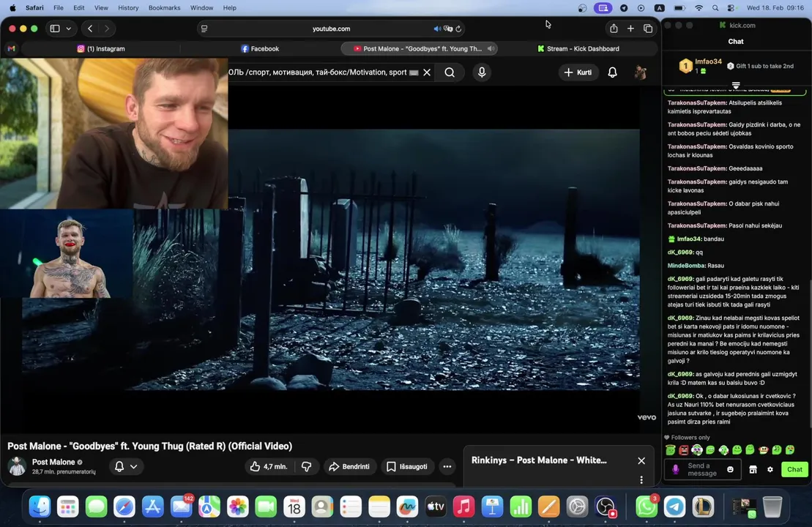Viewport: 812px width, 527px height.
Task: Open OBS from the Dock
Action: pyautogui.click(x=605, y=507)
